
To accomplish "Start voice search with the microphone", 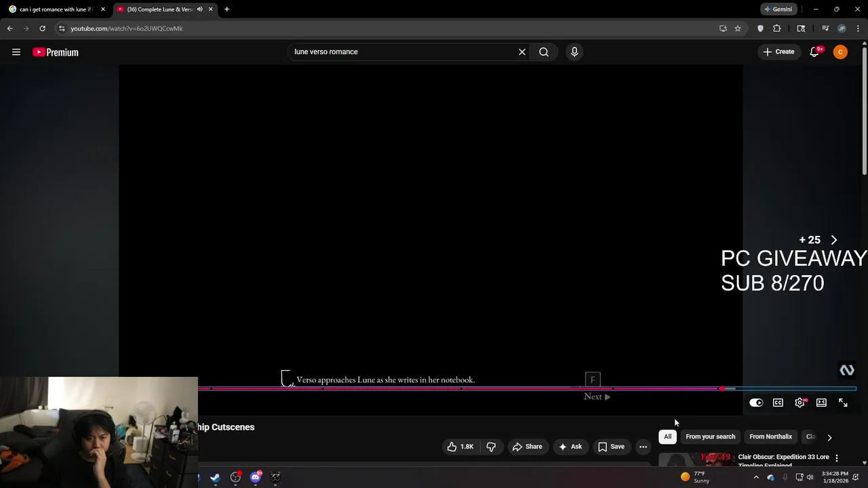I will click(574, 52).
